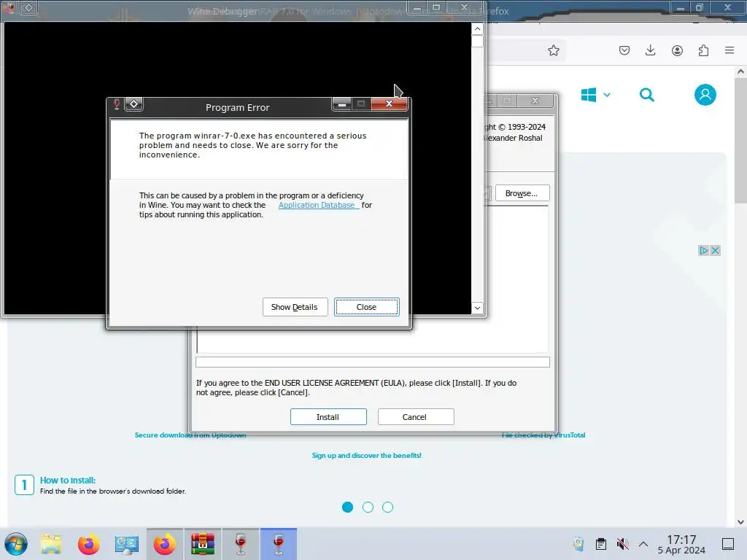Open Firefox Pocket save icon
This screenshot has height=560, width=747.
tap(624, 50)
